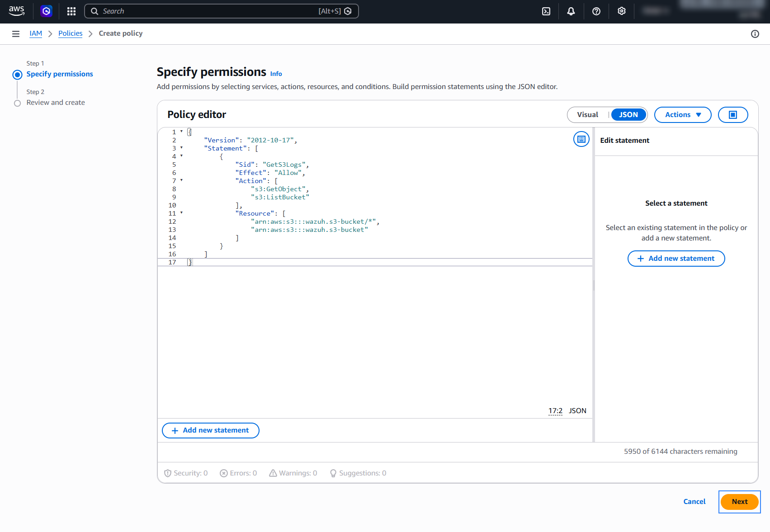
Task: Open the Info link next to Specify permissions
Action: click(x=276, y=74)
